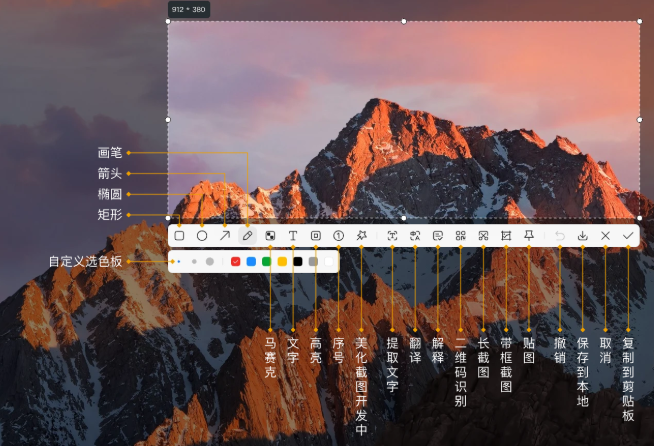Click the extract text OCR icon
The height and width of the screenshot is (446, 654).
392,236
